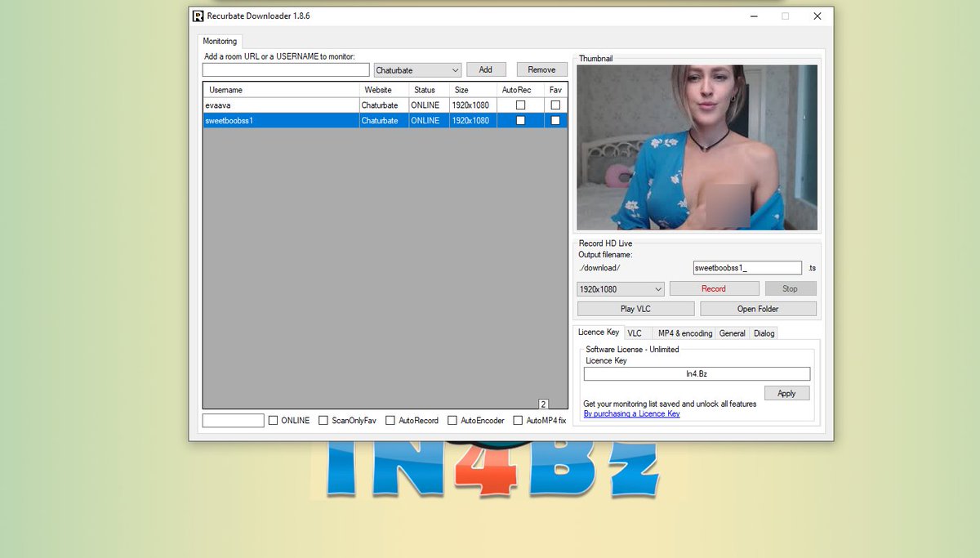The height and width of the screenshot is (558, 980).
Task: Toggle Fav checkbox for evaava
Action: point(555,105)
